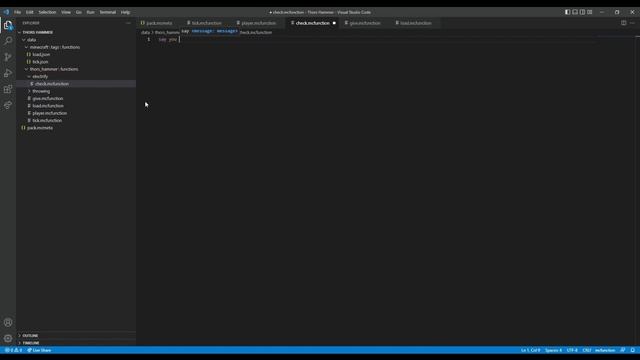Viewport: 640px width, 360px height.
Task: Toggle primary side bar layout icon
Action: click(x=567, y=12)
